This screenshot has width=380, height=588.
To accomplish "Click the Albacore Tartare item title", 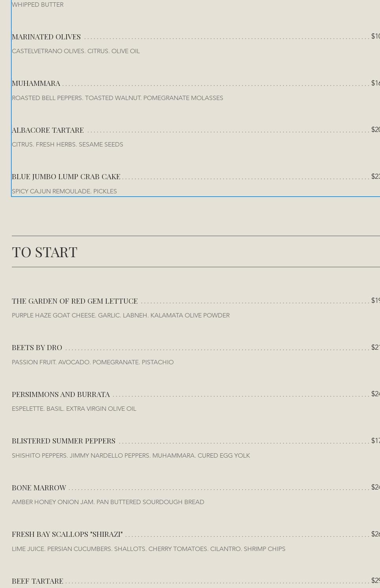I will pos(48,130).
